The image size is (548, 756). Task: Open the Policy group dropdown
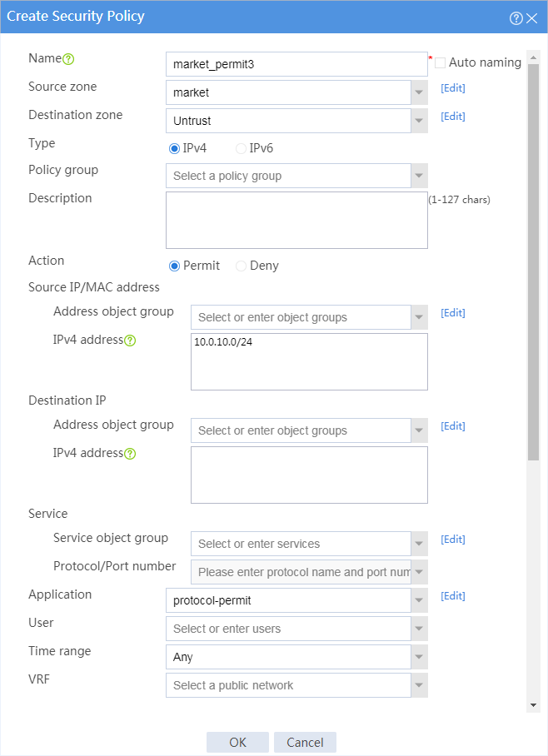419,176
